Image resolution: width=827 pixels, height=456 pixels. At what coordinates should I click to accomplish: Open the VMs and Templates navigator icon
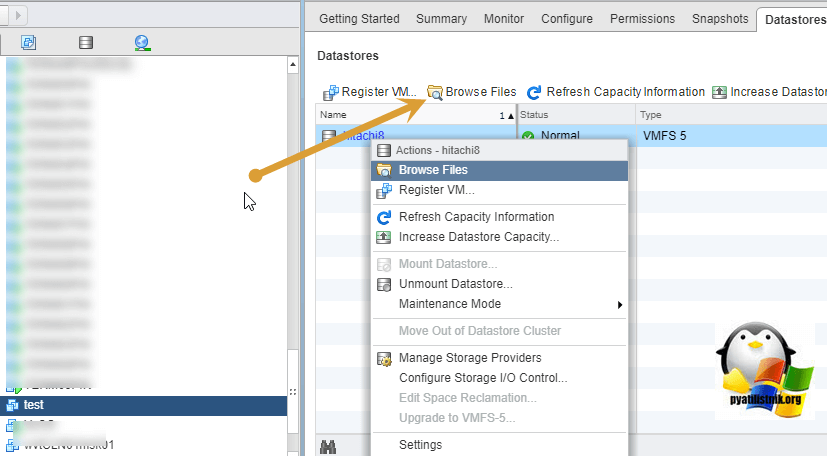tap(28, 42)
